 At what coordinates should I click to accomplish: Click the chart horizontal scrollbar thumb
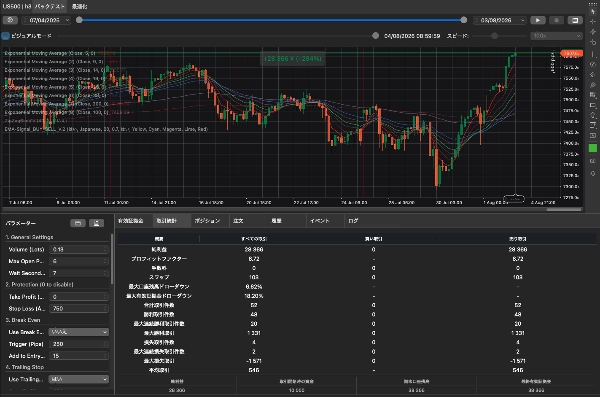pyautogui.click(x=564, y=209)
